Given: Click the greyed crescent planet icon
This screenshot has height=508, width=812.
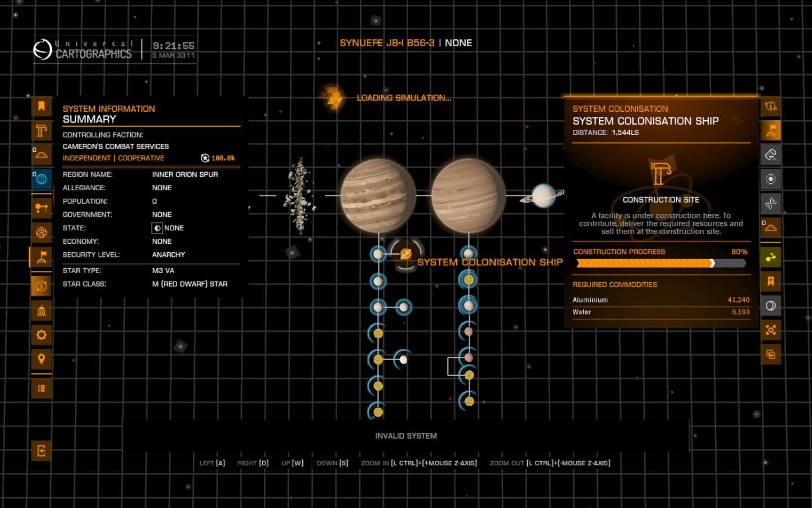Looking at the screenshot, I should pos(771,305).
